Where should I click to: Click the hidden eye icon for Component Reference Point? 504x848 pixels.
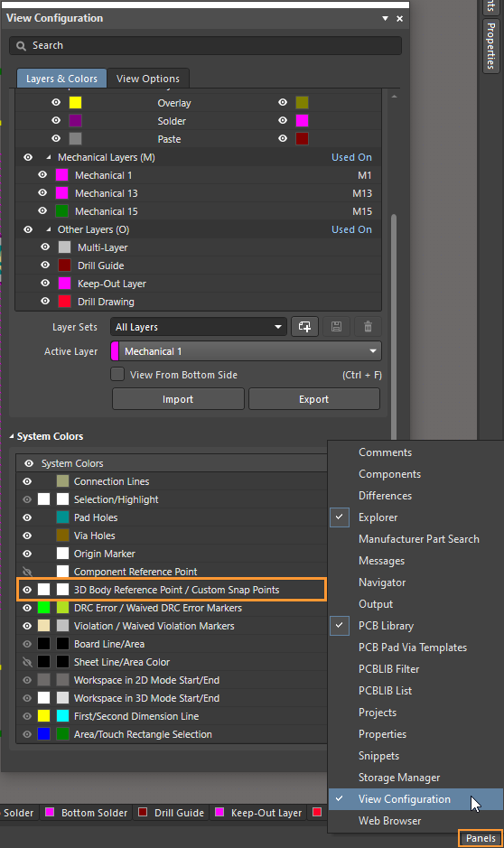(x=27, y=572)
